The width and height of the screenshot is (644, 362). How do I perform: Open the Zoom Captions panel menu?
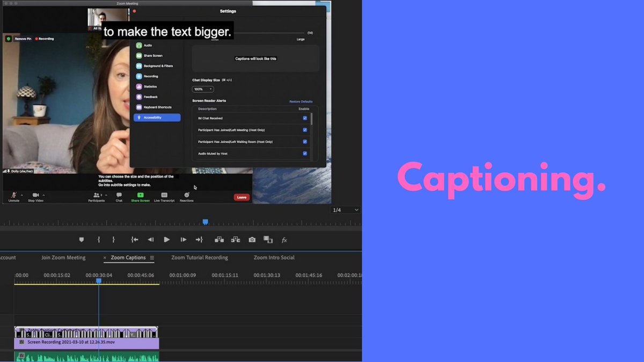[152, 258]
